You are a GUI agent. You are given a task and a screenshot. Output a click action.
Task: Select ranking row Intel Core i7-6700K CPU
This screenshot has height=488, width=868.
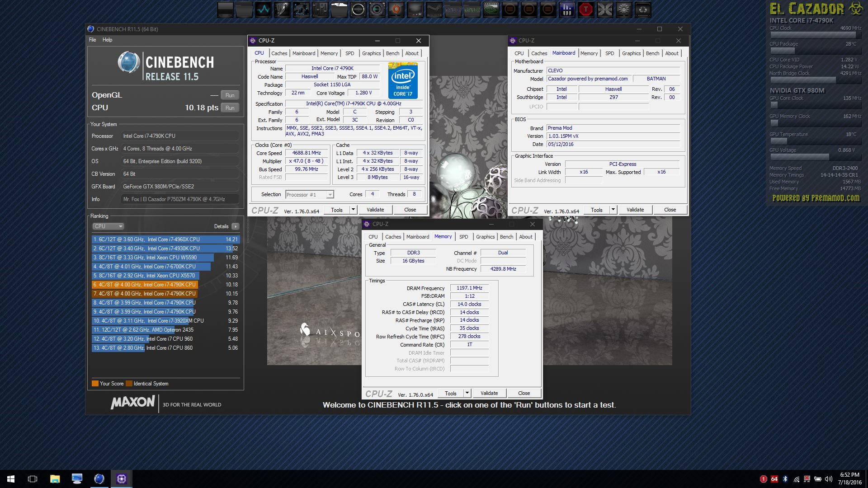tap(165, 267)
